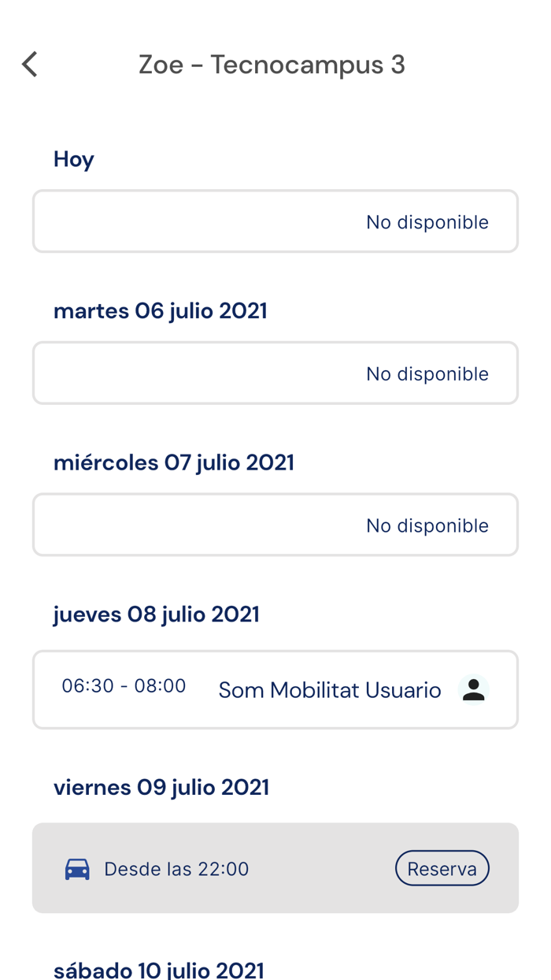Tap the back arrow to exit vehicle details
The image size is (551, 980).
tap(29, 64)
